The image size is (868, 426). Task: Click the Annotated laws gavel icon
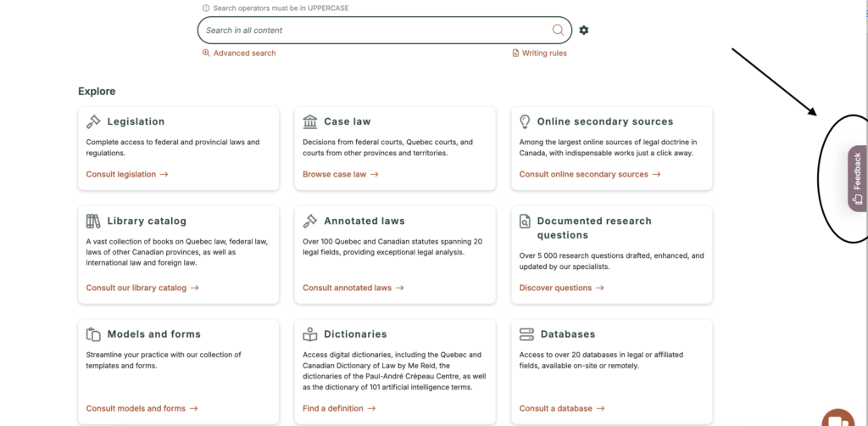(x=310, y=221)
